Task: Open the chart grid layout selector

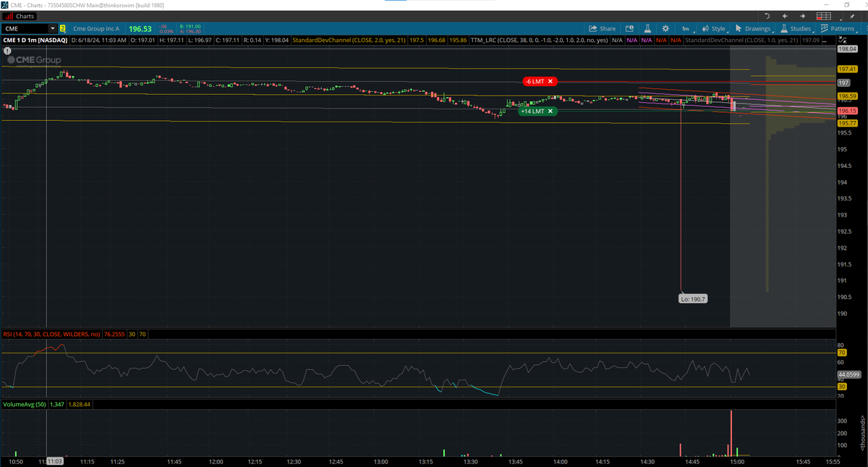Action: click(824, 16)
